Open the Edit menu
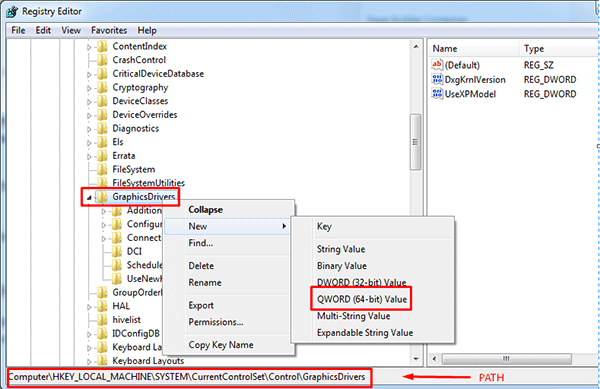 [43, 30]
